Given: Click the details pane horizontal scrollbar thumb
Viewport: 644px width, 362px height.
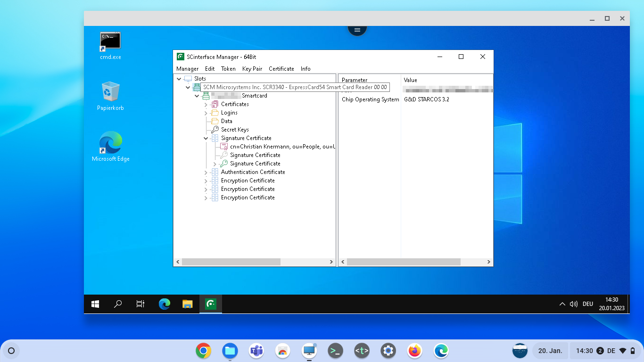Looking at the screenshot, I should (x=404, y=262).
